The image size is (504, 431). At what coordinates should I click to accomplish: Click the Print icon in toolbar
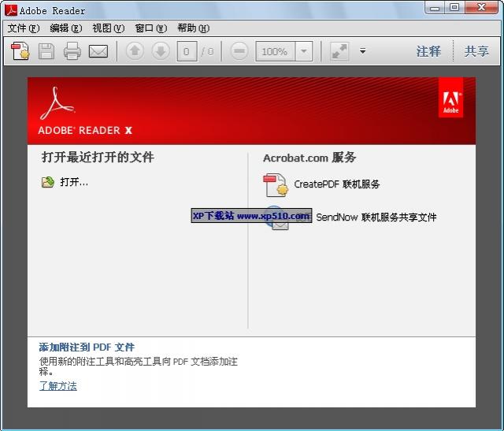(x=72, y=51)
